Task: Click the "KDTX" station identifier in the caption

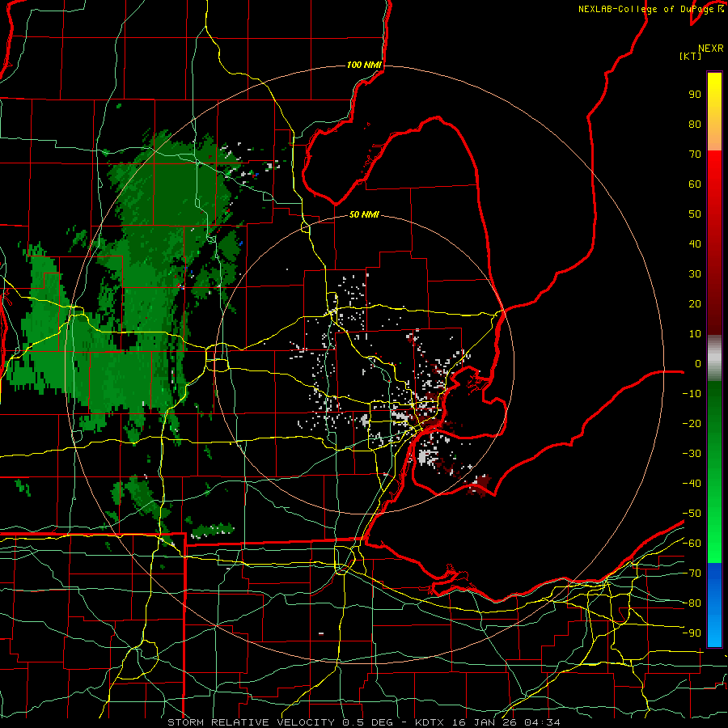Action: 430,722
